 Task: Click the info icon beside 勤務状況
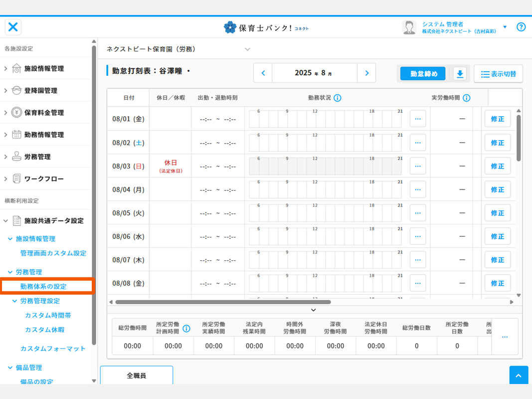[338, 98]
